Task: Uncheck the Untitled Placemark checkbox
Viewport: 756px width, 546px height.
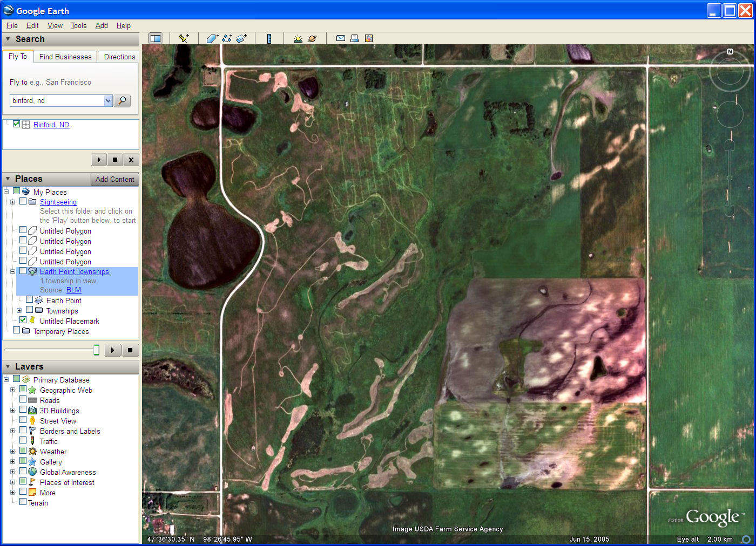Action: (23, 320)
